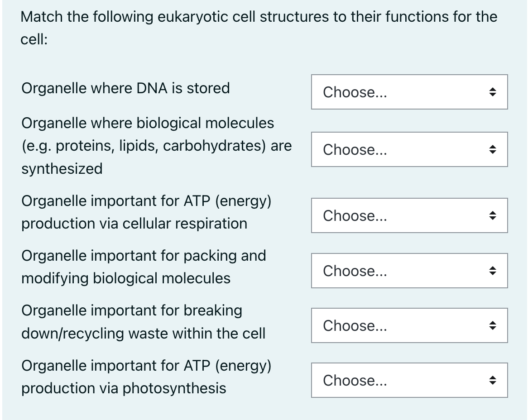Open dropdown for ATP via cellular respiration
The height and width of the screenshot is (420, 528).
pyautogui.click(x=409, y=215)
